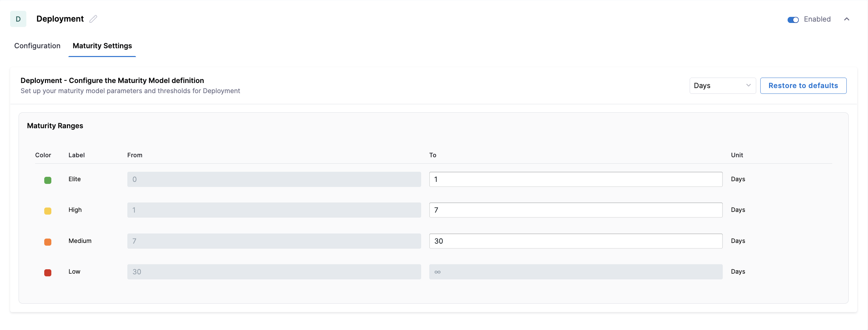Click the disabled Low To infinity field
This screenshot has width=868, height=330.
576,272
